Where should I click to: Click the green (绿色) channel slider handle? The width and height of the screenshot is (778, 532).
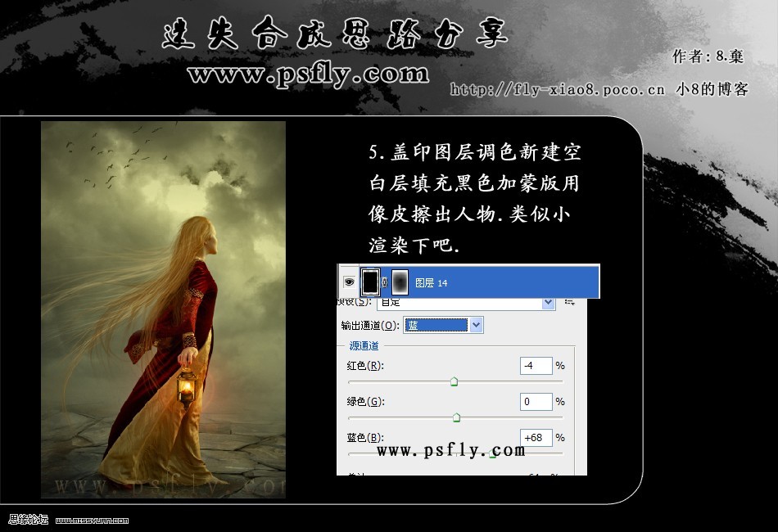coord(456,417)
